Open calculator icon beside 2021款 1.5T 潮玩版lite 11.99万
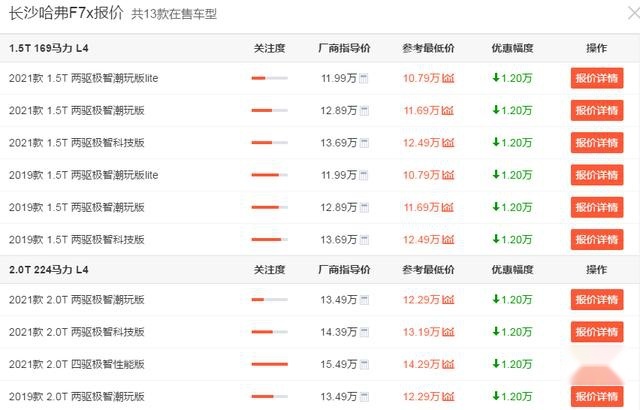Viewport: 640px width, 410px height. [364, 78]
